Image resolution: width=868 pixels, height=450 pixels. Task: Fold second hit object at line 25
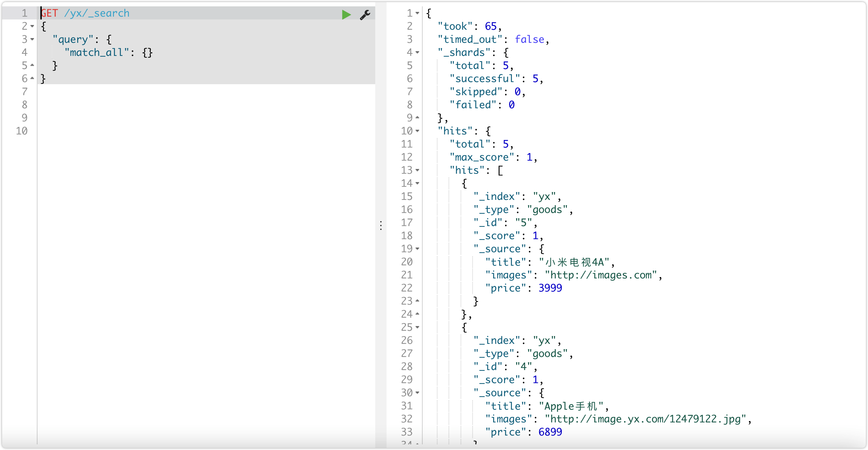pos(417,327)
